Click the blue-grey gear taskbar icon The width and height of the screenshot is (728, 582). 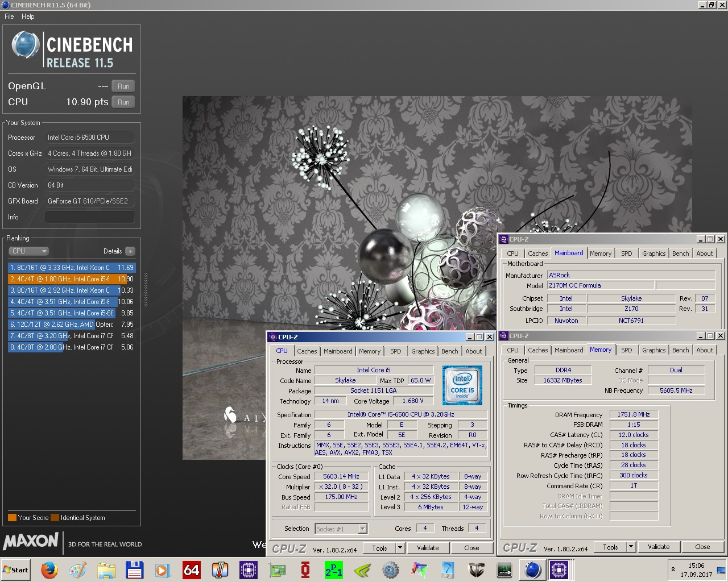(x=391, y=569)
